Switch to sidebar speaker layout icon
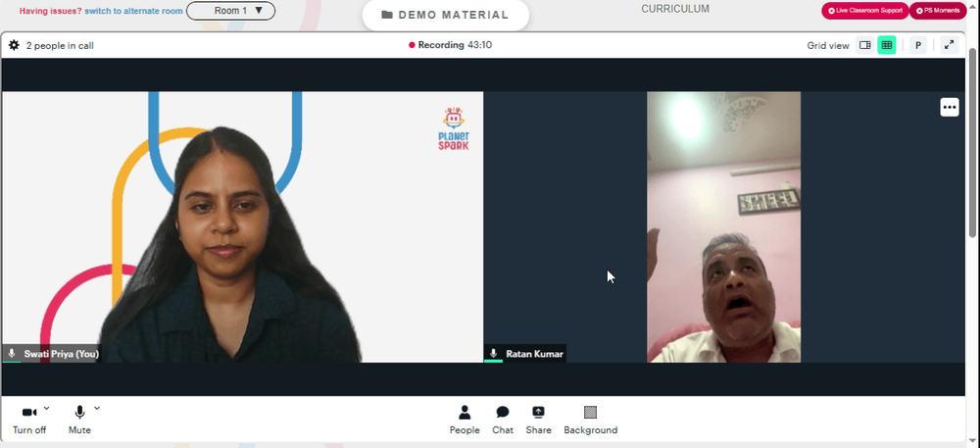This screenshot has height=448, width=980. click(865, 45)
